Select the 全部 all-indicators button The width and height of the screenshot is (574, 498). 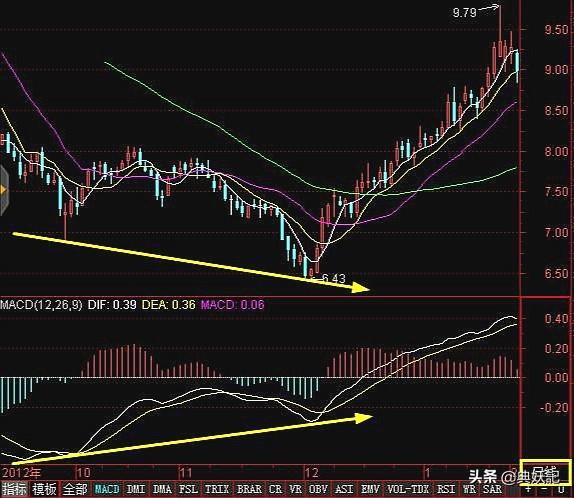[x=75, y=489]
